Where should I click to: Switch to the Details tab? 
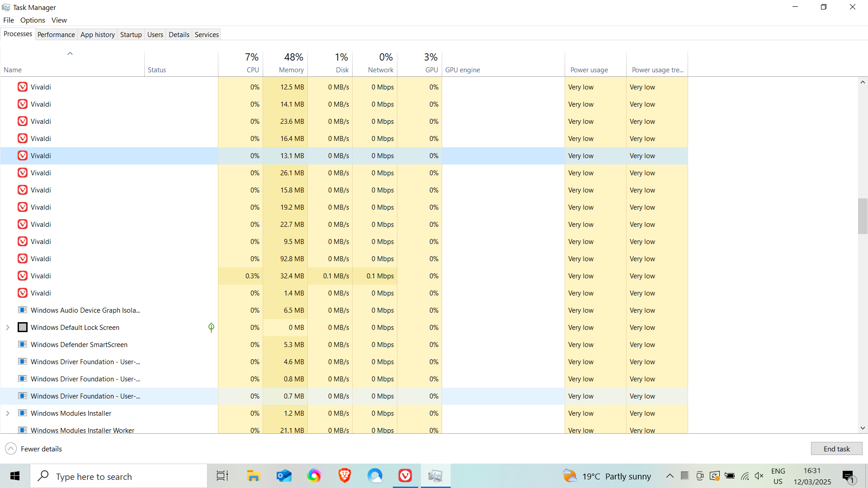(x=179, y=34)
